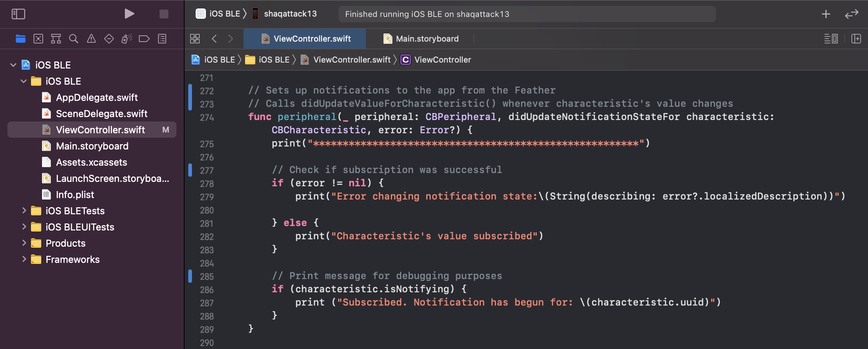Open the iOS BLE scheme selector
Image resolution: width=868 pixels, height=349 pixels.
point(218,14)
